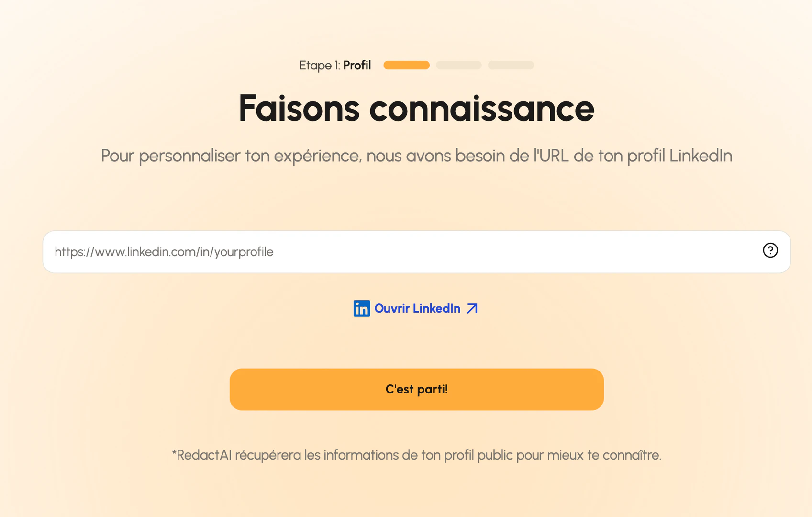The height and width of the screenshot is (517, 812).
Task: Click the blue LinkedIn logo icon
Action: (x=362, y=309)
